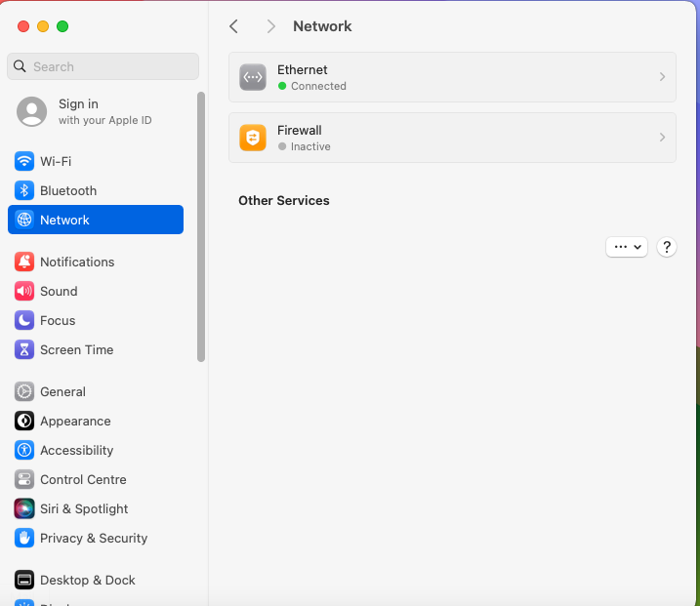Click the Wi-Fi icon in sidebar
Image resolution: width=700 pixels, height=606 pixels.
(x=24, y=161)
